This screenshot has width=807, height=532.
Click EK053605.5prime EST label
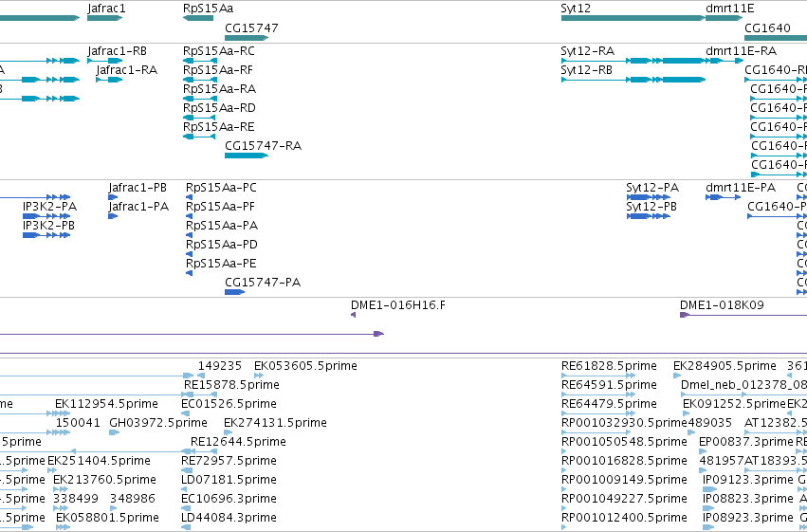point(305,366)
